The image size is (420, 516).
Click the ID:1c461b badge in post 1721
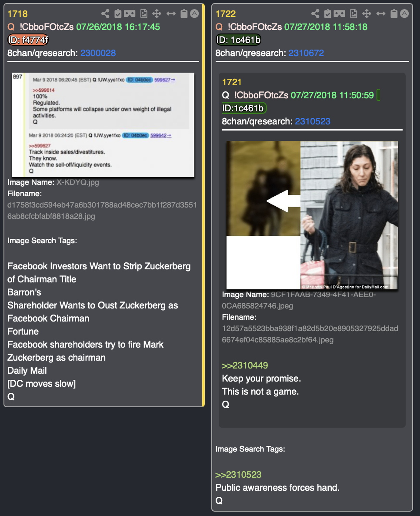click(x=244, y=108)
